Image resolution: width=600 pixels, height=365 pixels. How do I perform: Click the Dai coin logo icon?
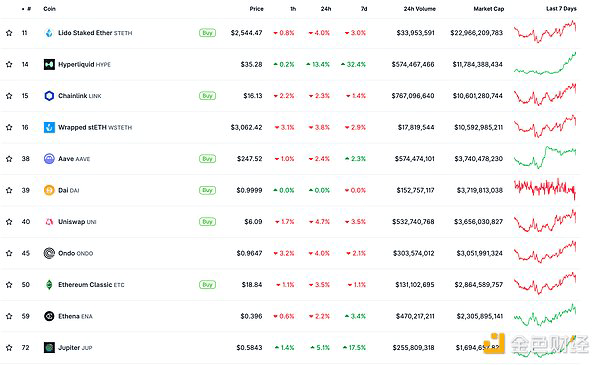[49, 190]
